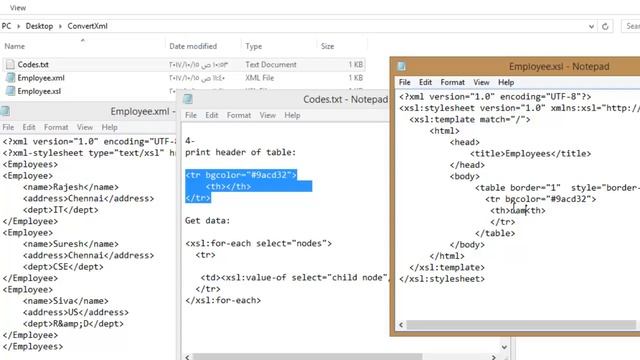Image resolution: width=640 pixels, height=360 pixels.
Task: Click horizontal scrollbar in Codes.txt Notepad
Action: pyautogui.click(x=307, y=357)
